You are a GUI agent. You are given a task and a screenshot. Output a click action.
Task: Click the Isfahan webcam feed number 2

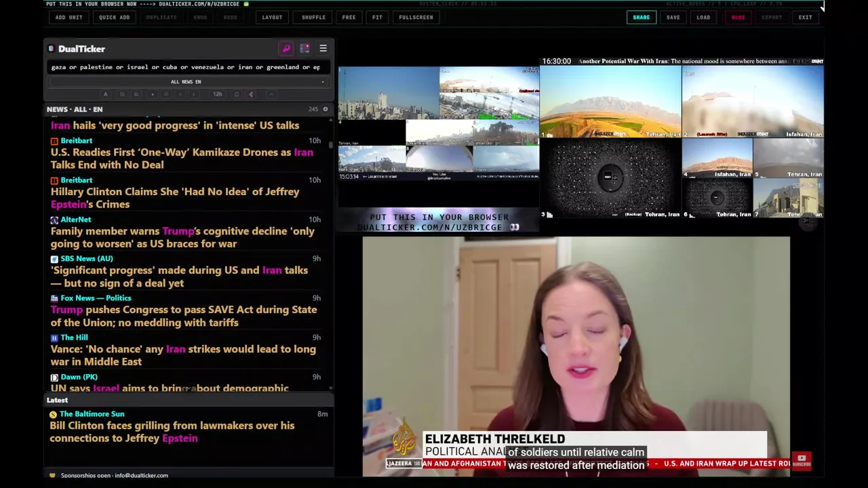point(753,102)
